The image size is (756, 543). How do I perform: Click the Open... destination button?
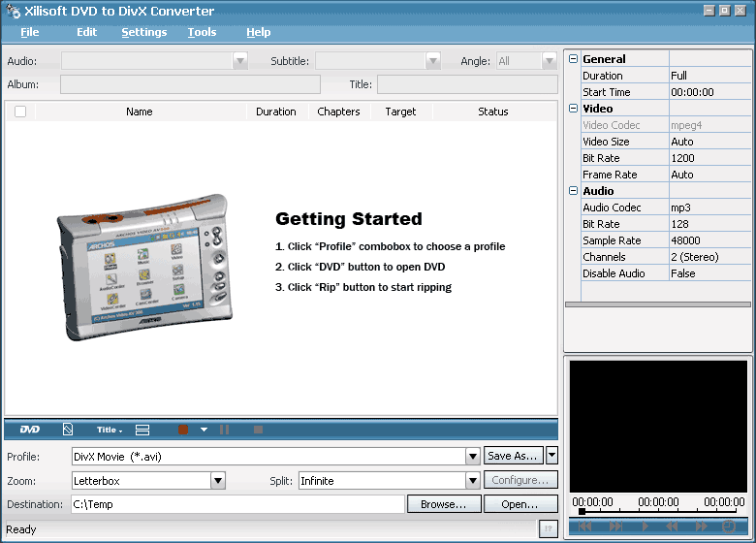point(520,504)
